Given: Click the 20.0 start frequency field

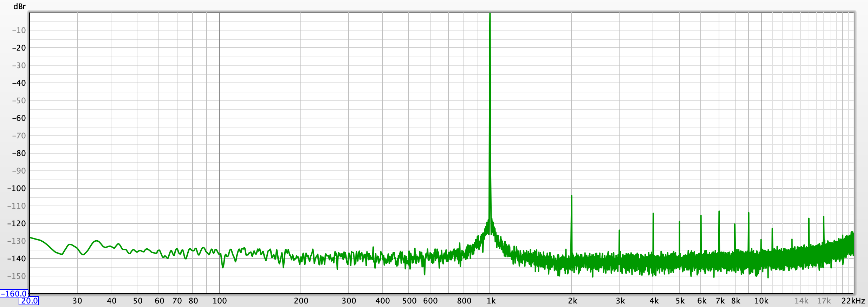Looking at the screenshot, I should [29, 301].
